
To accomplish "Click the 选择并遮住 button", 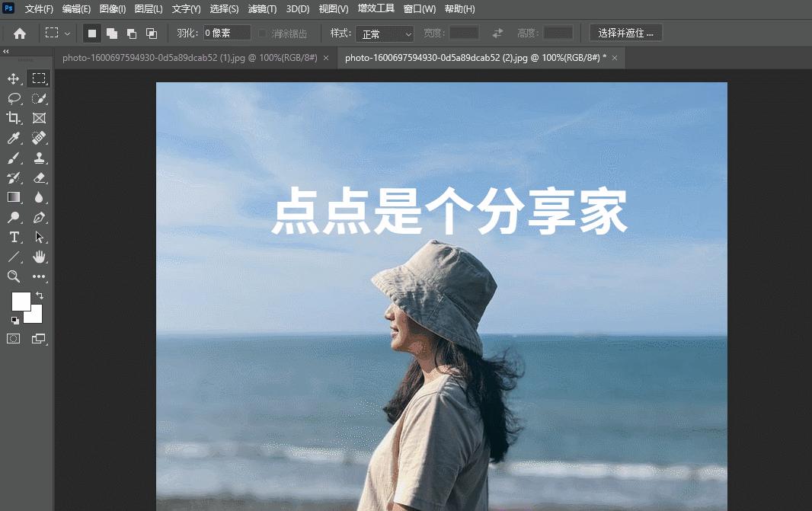I will [x=625, y=33].
